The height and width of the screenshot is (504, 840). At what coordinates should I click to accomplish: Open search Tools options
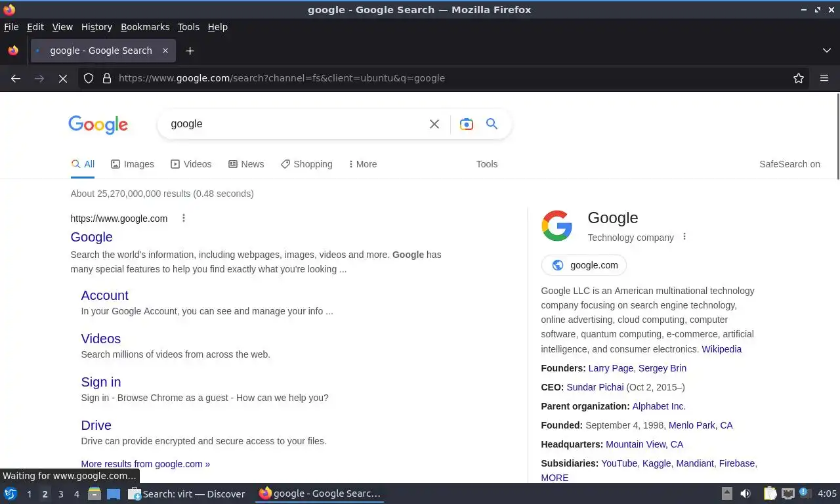coord(487,164)
